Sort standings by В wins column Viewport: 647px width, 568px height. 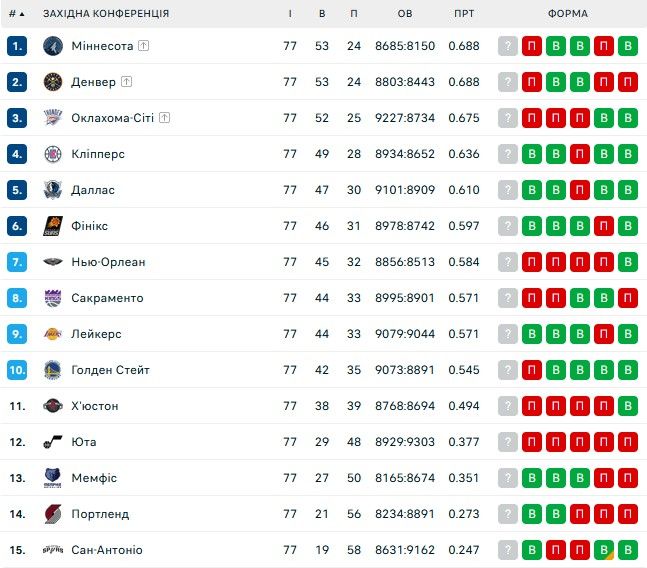(322, 14)
